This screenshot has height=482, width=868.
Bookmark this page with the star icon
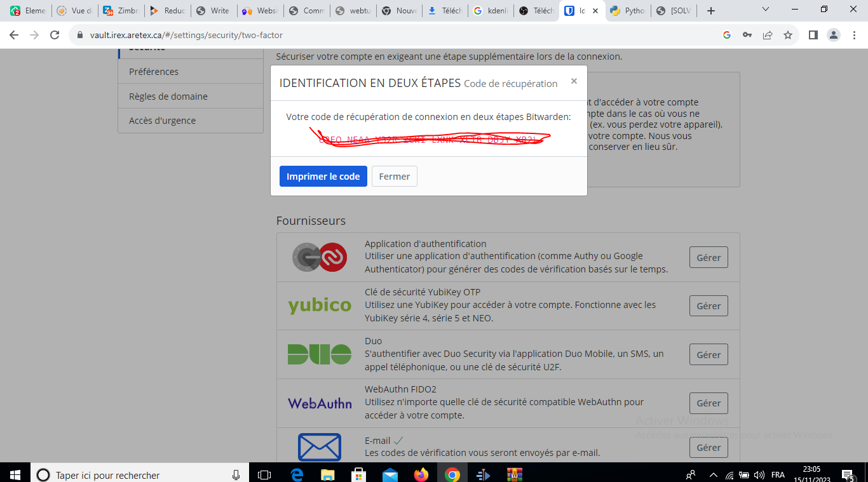pos(788,35)
